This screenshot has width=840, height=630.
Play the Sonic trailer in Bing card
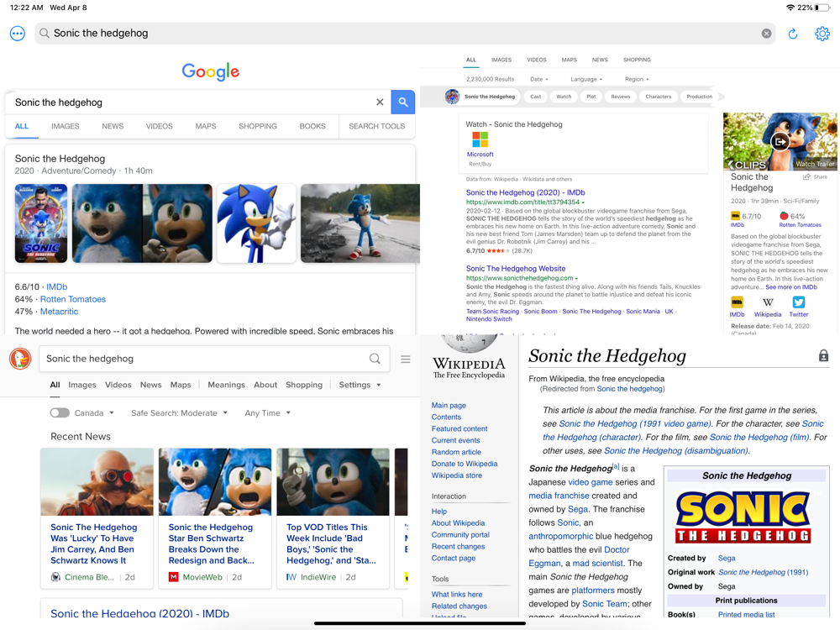(780, 142)
